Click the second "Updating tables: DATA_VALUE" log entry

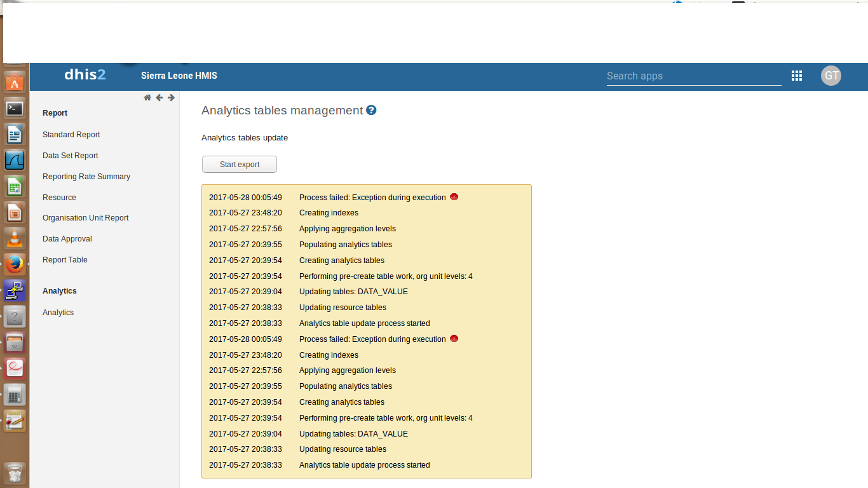353,434
